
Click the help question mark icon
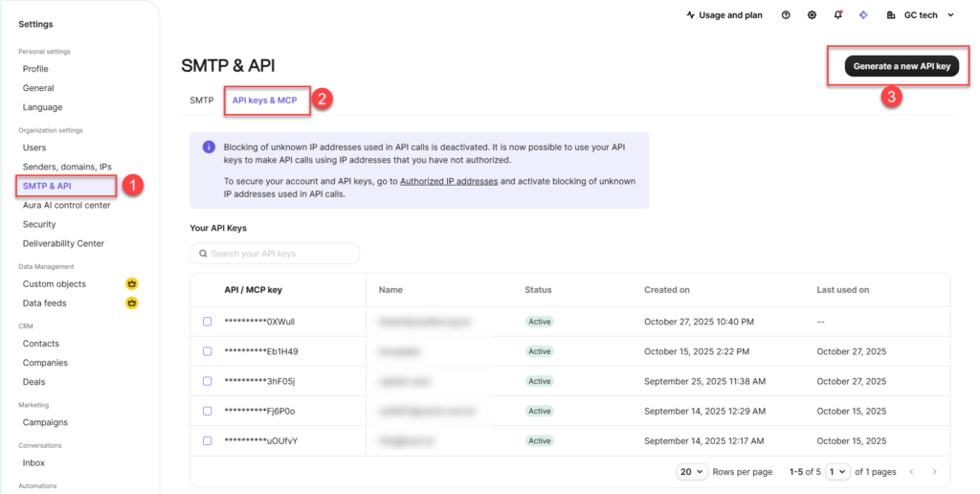pos(786,15)
